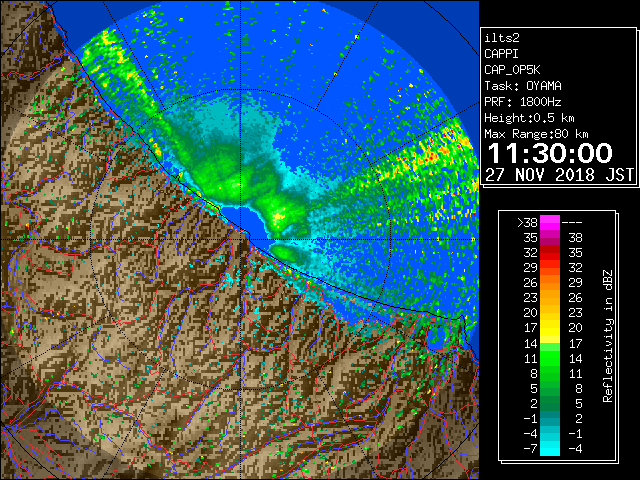640x480 pixels.
Task: Click the '>38' legend value
Action: [x=527, y=223]
